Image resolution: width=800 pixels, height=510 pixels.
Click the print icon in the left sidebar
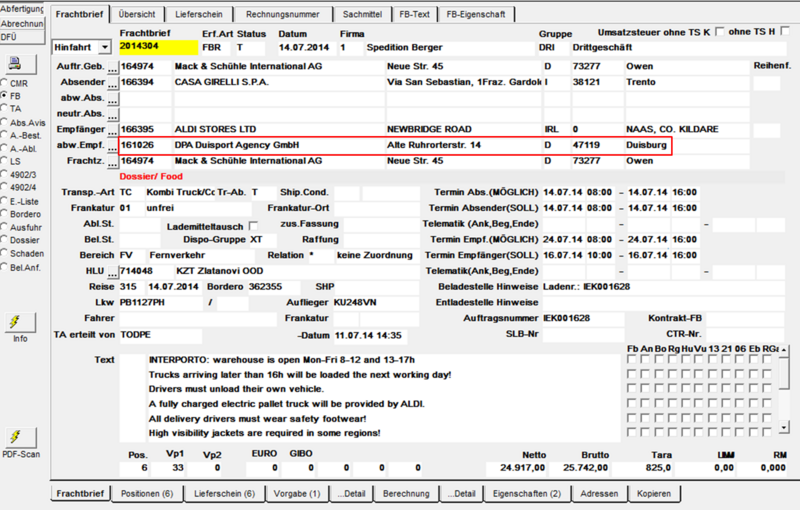click(x=20, y=64)
